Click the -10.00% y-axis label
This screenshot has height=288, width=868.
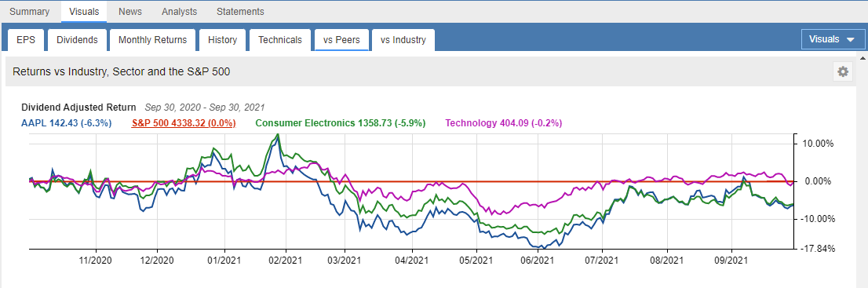818,219
